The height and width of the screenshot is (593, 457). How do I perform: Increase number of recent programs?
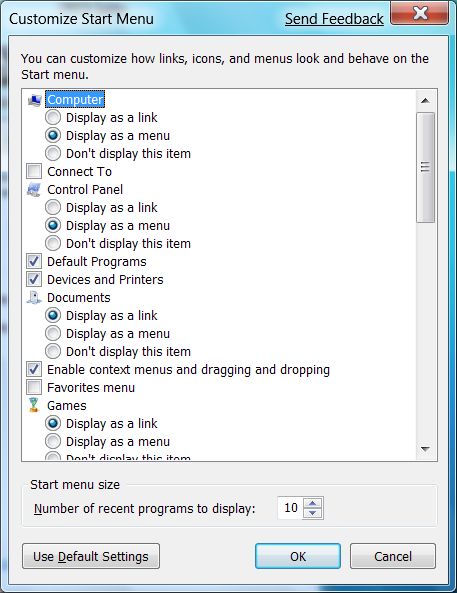pos(312,503)
